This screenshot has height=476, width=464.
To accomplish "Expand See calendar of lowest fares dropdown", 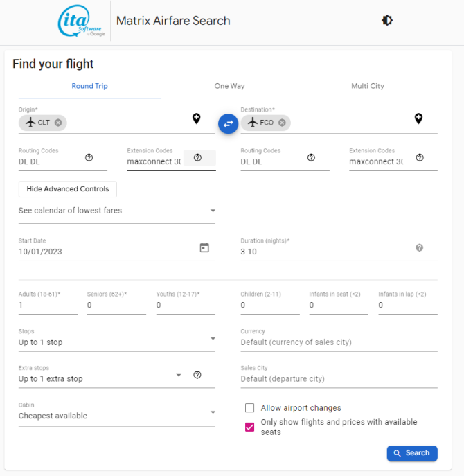I will click(x=117, y=211).
